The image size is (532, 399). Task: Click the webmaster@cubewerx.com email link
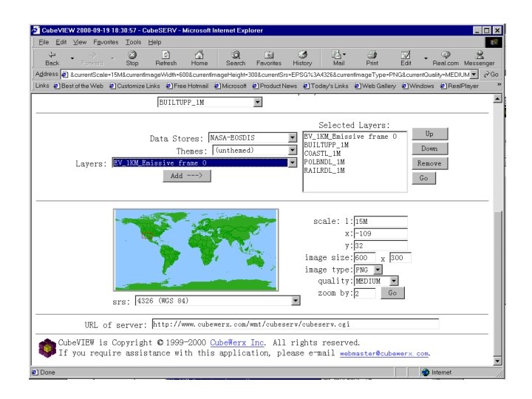tap(384, 353)
